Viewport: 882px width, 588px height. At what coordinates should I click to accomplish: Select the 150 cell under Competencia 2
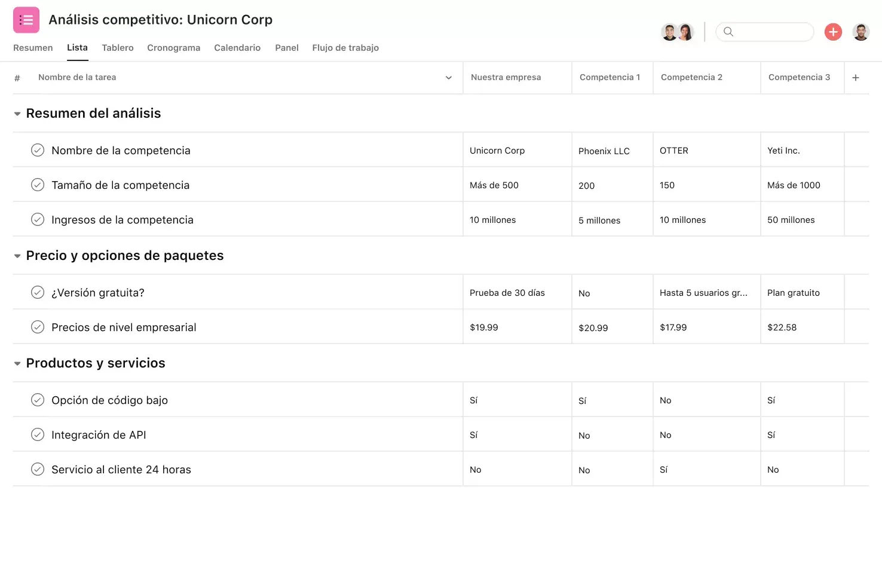tap(707, 185)
